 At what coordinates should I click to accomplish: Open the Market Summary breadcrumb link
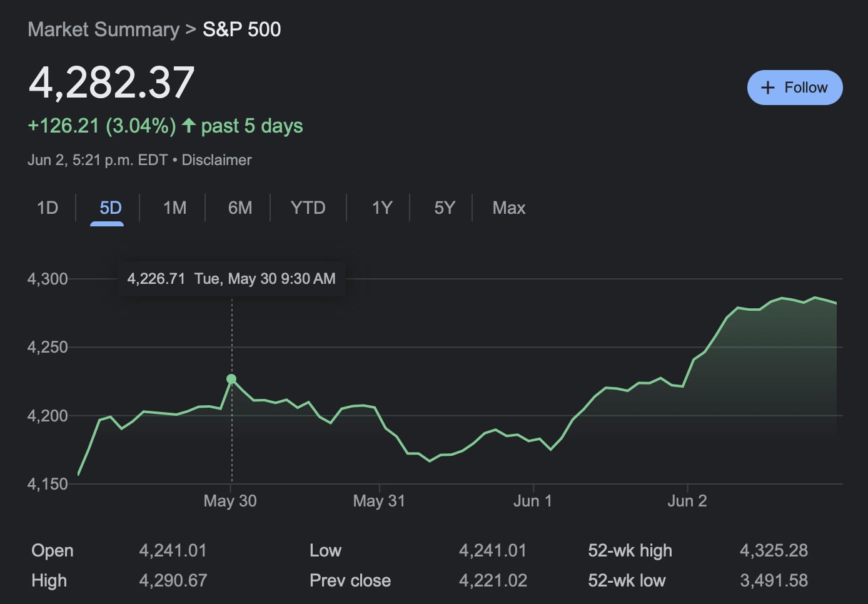pos(104,29)
